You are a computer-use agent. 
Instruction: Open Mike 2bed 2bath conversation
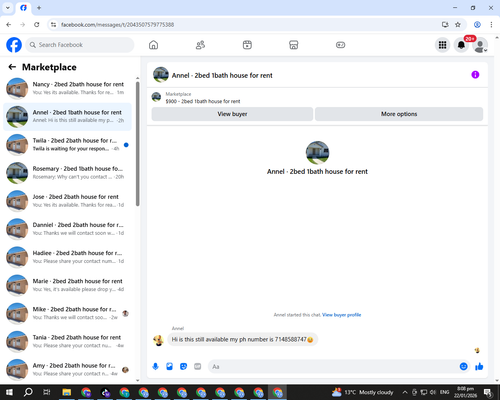click(x=67, y=313)
